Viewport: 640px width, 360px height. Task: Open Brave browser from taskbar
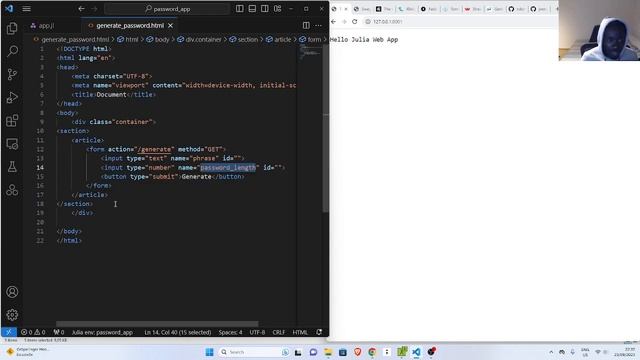358,352
